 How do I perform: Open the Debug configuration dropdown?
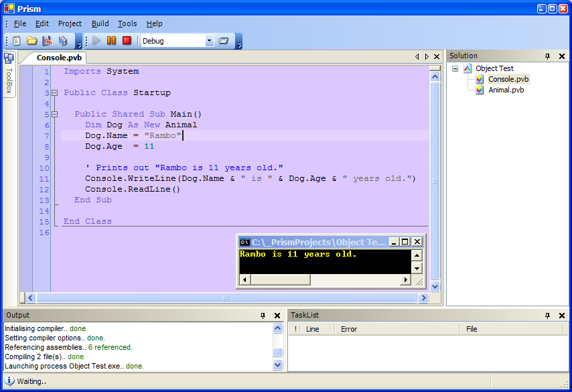209,41
